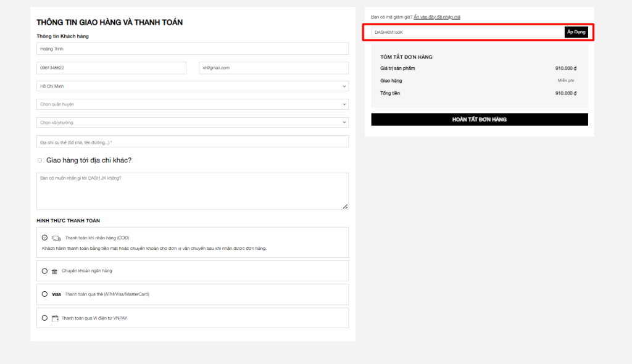Open the 'Chọn xã/phường' dropdown
Image resolution: width=632 pixels, height=364 pixels.
click(x=193, y=123)
